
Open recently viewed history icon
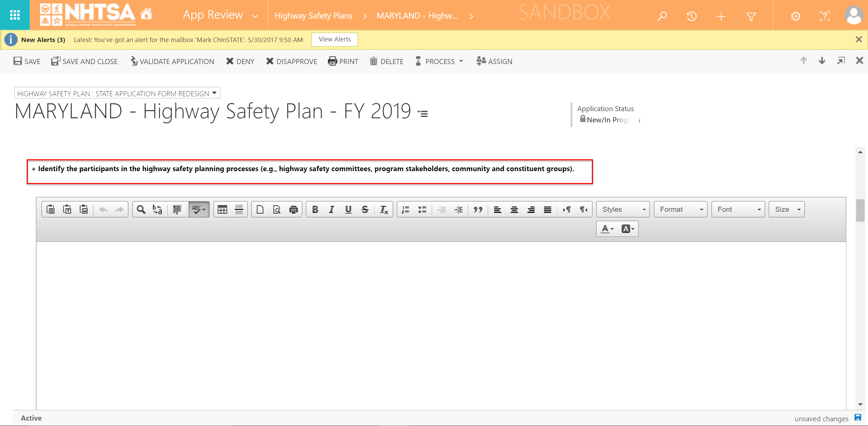(x=691, y=16)
